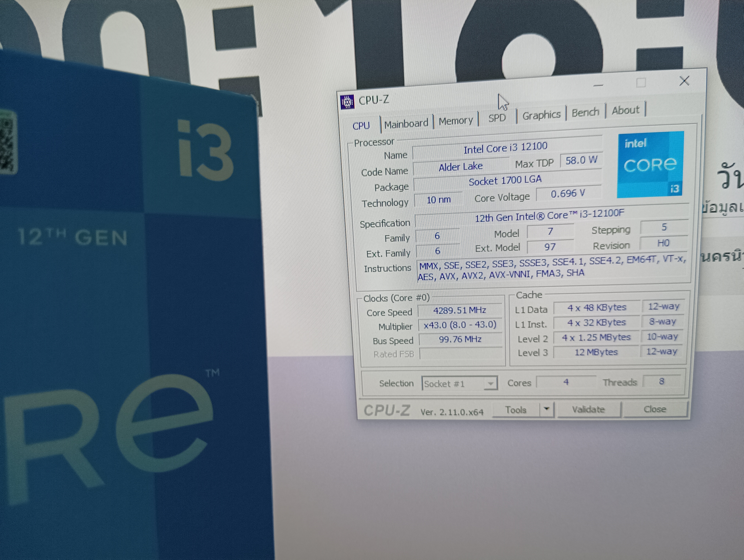Open the About tab
This screenshot has height=560, width=744.
click(625, 110)
